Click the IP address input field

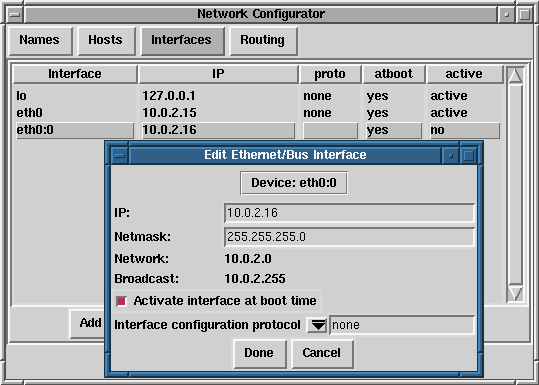tap(349, 213)
